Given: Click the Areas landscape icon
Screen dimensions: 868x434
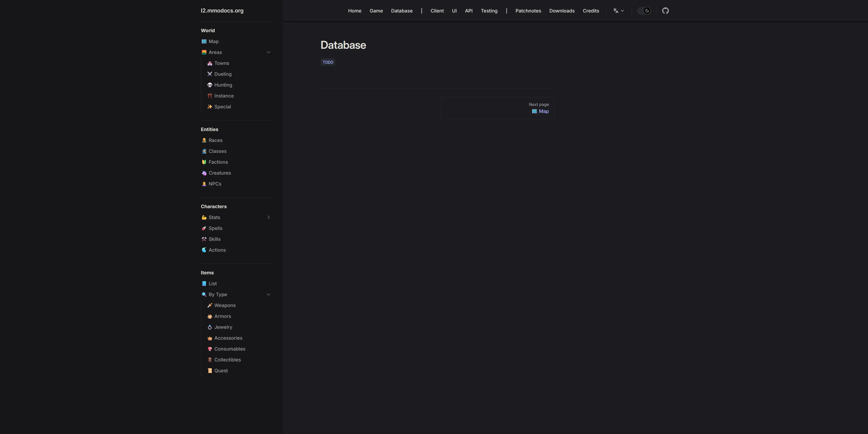Looking at the screenshot, I should 204,52.
